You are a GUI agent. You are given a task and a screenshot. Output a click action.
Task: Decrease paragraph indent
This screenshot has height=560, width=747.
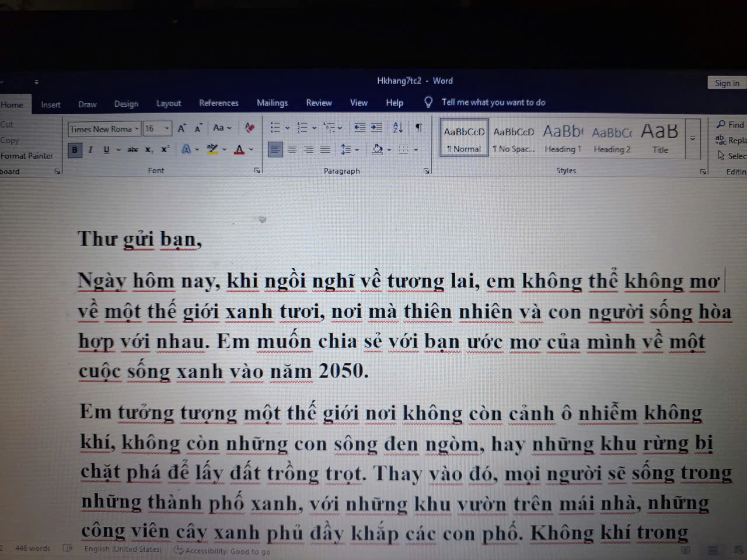(360, 127)
